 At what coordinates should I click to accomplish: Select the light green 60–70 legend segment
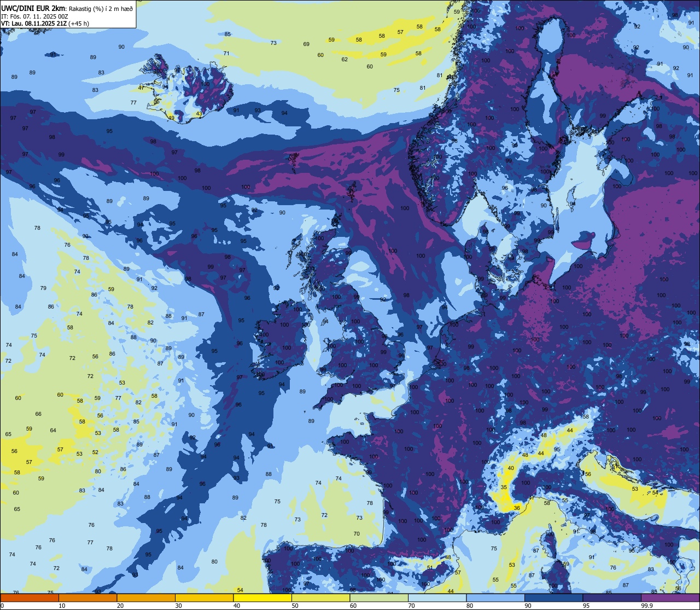(379, 598)
